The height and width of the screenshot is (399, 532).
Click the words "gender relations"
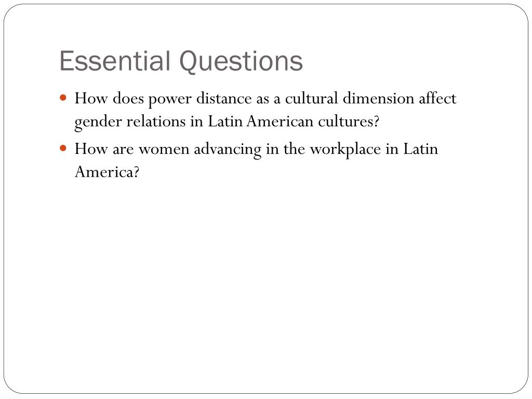pos(130,123)
